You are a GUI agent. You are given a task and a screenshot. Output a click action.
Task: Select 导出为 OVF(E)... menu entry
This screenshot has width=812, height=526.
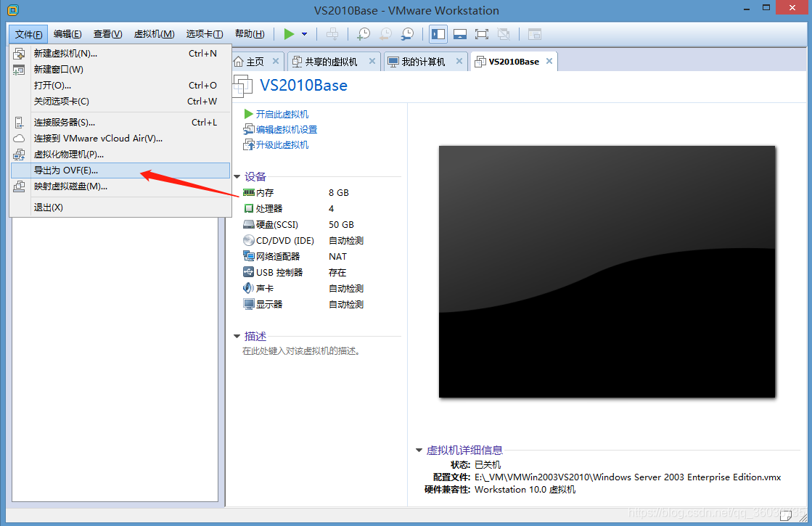120,170
